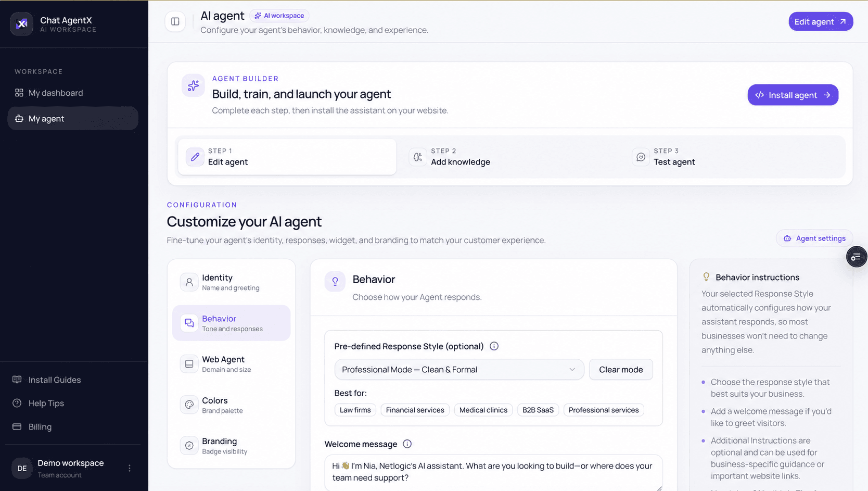Click the Identity person icon
The image size is (868, 491).
click(x=189, y=282)
